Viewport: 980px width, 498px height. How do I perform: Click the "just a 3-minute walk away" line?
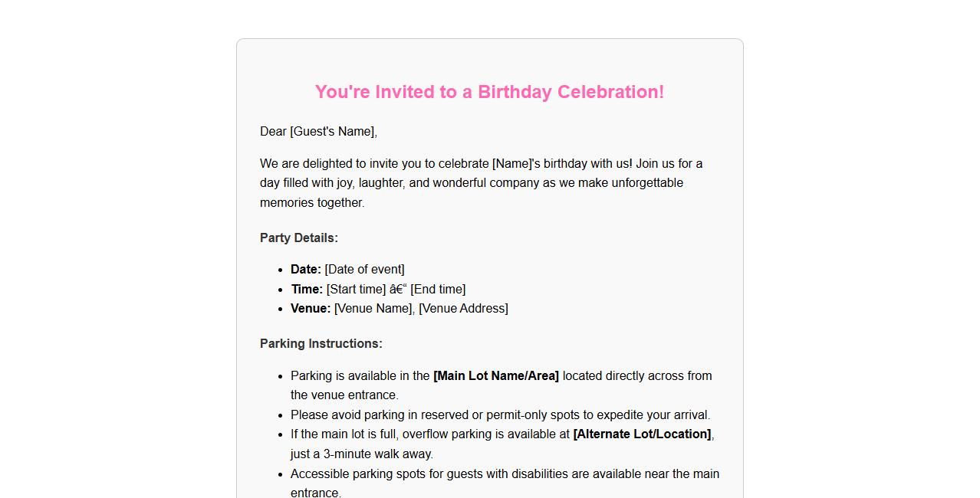(x=361, y=454)
